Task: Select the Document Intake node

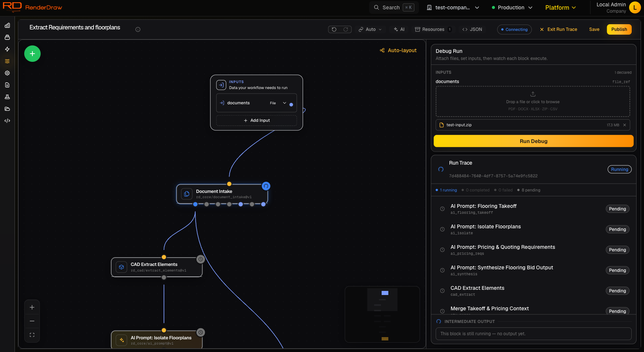Action: pos(222,194)
